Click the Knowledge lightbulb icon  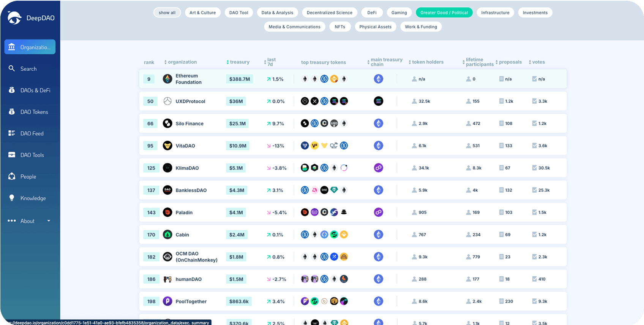[12, 198]
